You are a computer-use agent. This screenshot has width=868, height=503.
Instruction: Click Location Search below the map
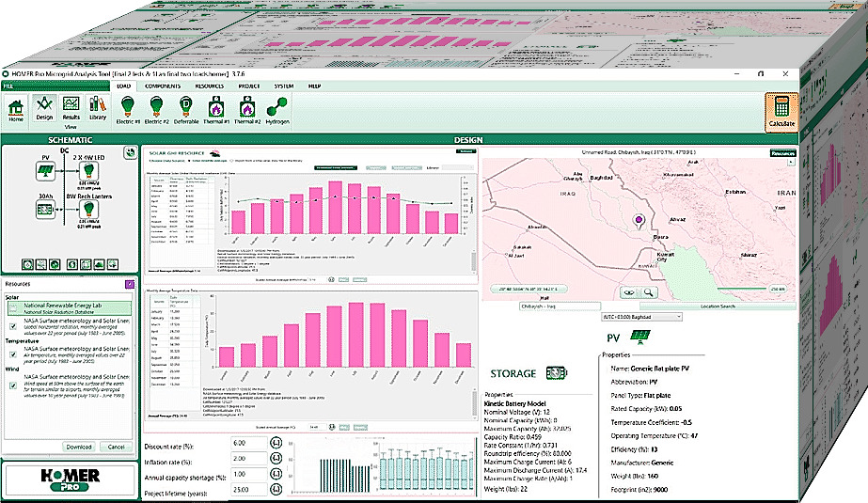(x=717, y=306)
